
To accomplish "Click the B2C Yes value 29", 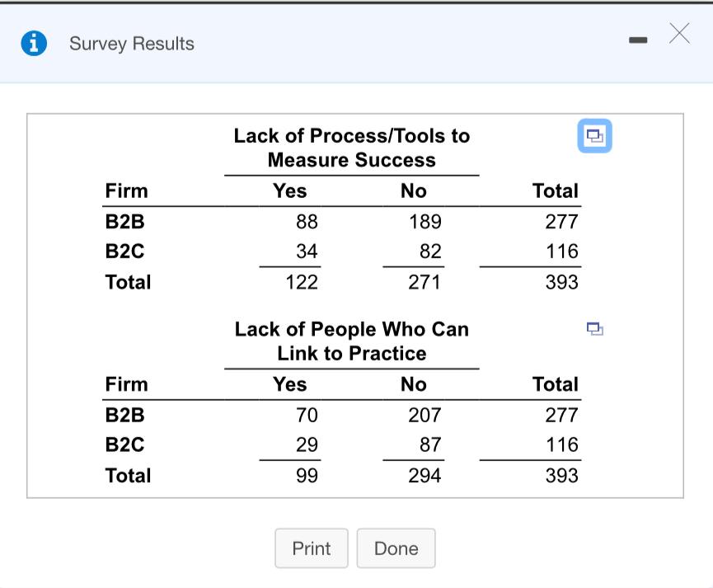I will [x=307, y=445].
